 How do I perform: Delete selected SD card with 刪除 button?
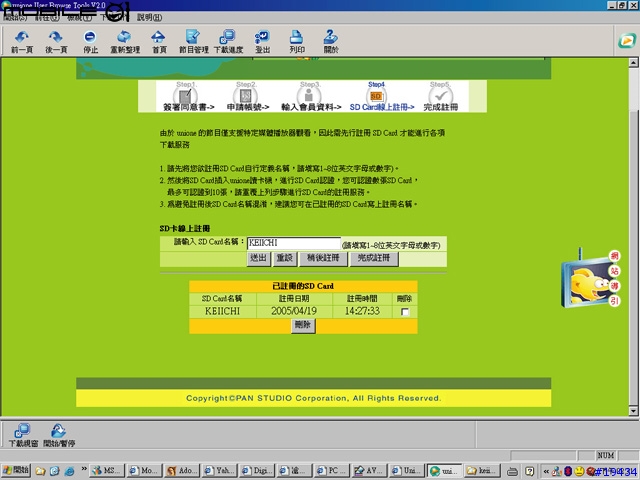tap(303, 325)
